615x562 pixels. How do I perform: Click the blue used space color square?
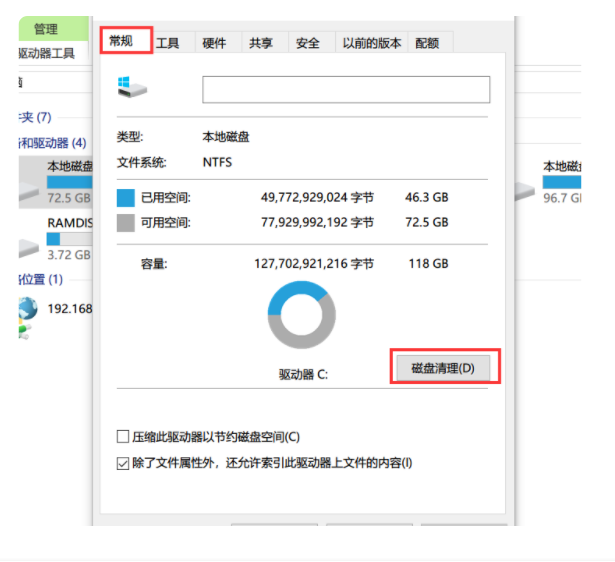(126, 197)
